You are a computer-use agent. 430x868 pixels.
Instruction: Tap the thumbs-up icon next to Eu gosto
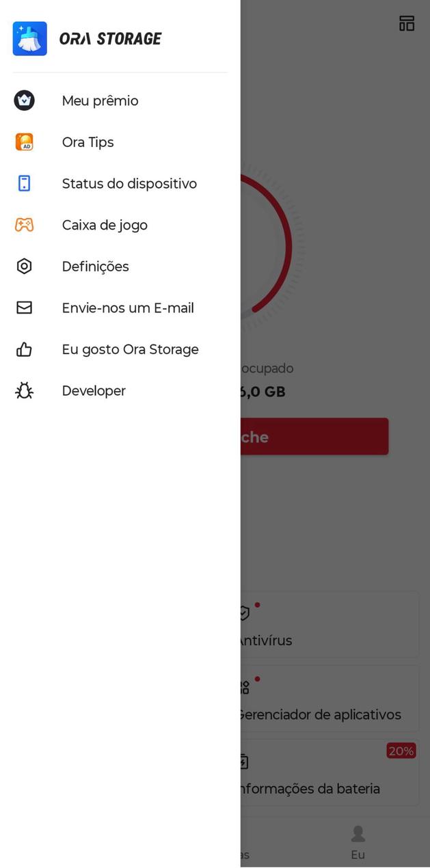[x=24, y=349]
